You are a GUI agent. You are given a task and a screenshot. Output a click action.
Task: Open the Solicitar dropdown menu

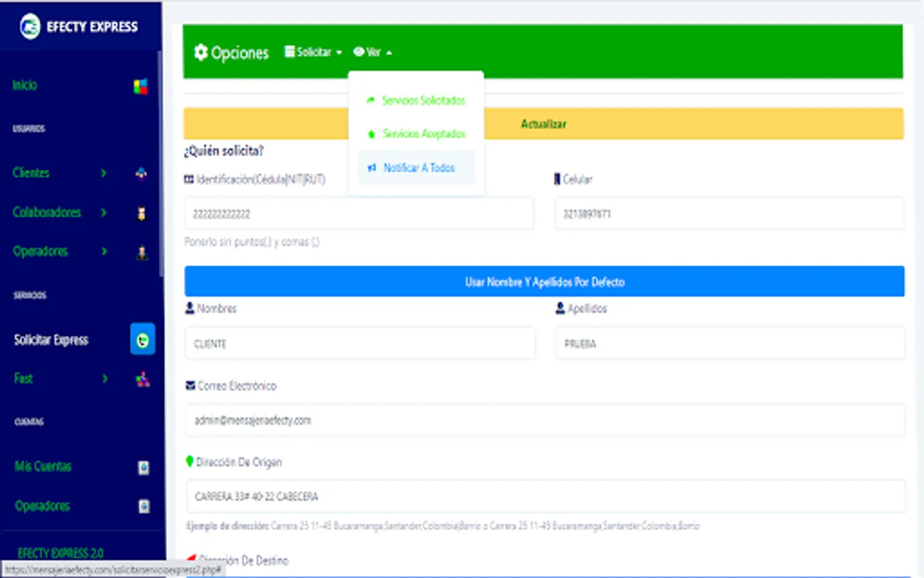coord(313,52)
